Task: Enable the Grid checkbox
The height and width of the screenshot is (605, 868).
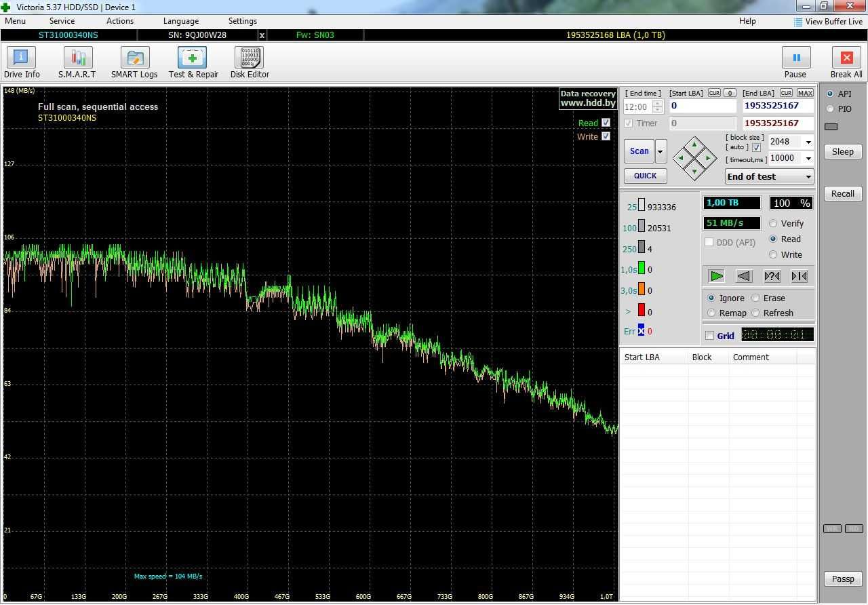Action: [x=709, y=336]
